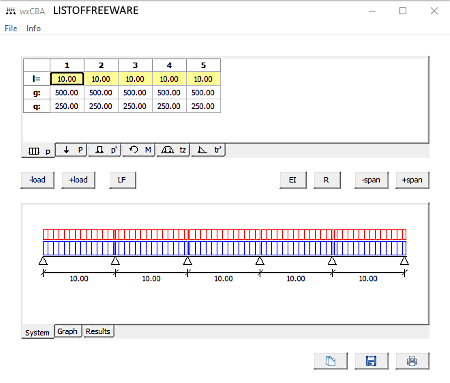Click column header 1
The height and width of the screenshot is (383, 450).
67,65
